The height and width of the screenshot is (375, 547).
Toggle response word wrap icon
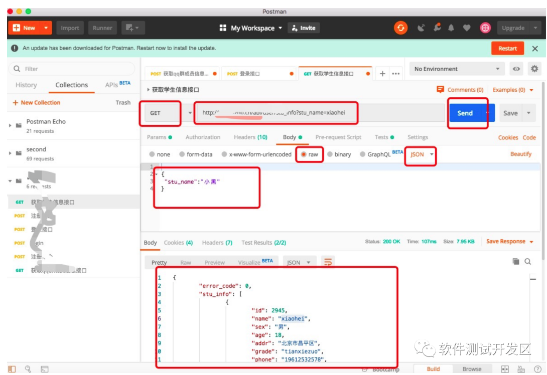[328, 262]
